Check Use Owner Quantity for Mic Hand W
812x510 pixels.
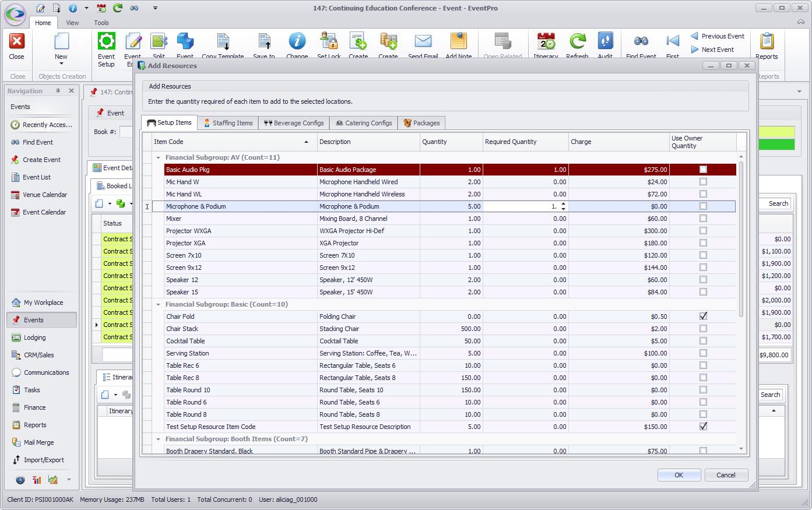tap(703, 182)
